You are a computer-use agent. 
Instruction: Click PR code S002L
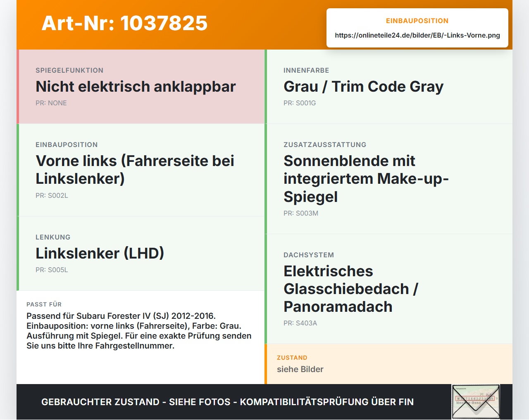[x=52, y=196]
